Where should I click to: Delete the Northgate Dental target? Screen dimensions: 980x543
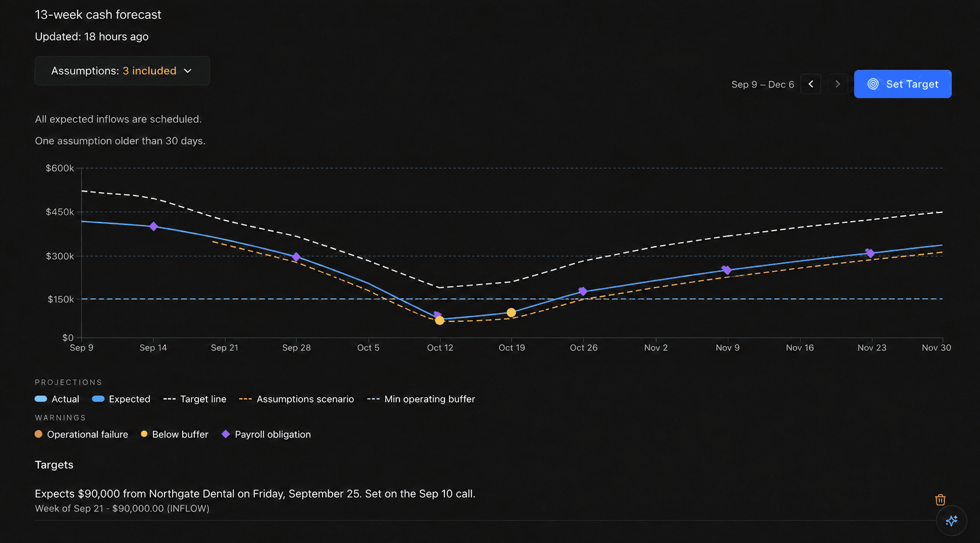(x=940, y=500)
